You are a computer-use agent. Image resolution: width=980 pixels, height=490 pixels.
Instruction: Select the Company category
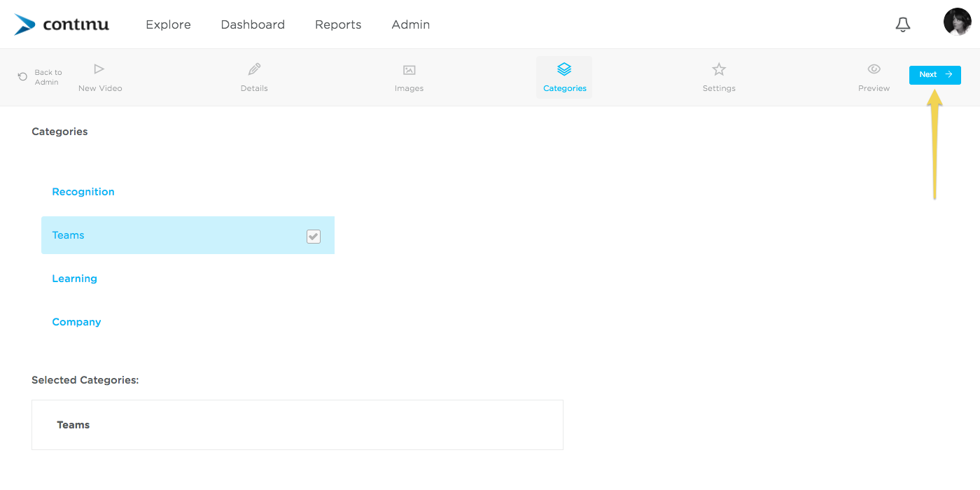(x=76, y=322)
